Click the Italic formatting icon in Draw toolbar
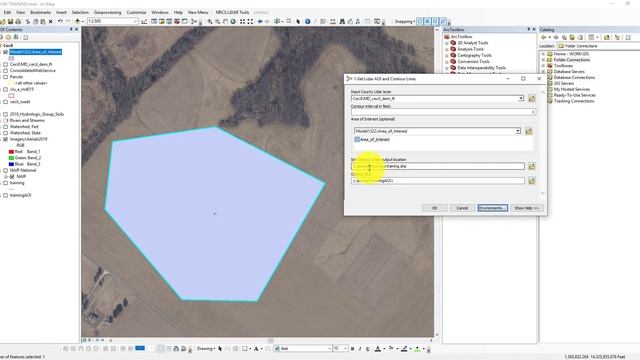The width and height of the screenshot is (640, 360). (360, 349)
